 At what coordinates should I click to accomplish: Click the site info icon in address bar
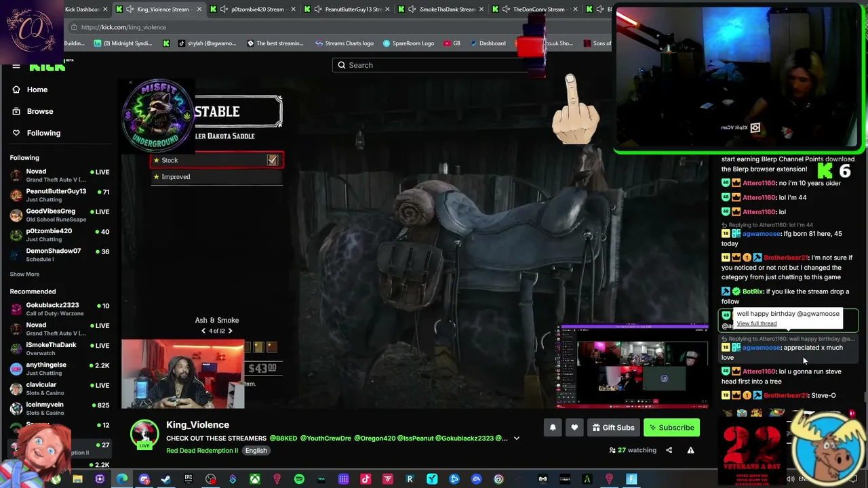[74, 27]
